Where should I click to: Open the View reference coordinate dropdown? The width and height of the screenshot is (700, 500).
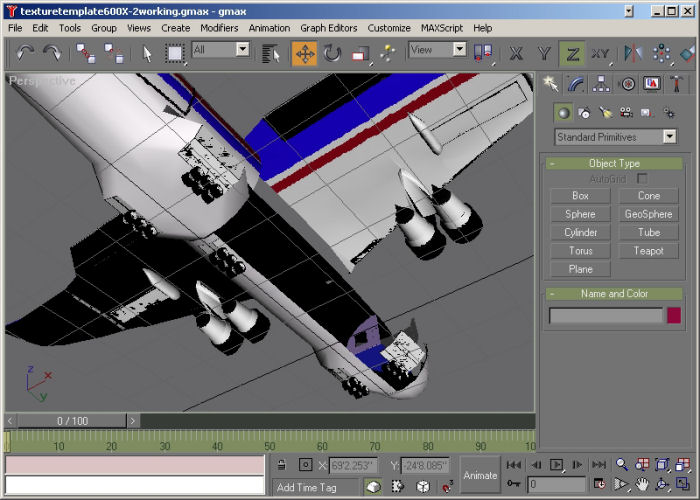point(459,49)
